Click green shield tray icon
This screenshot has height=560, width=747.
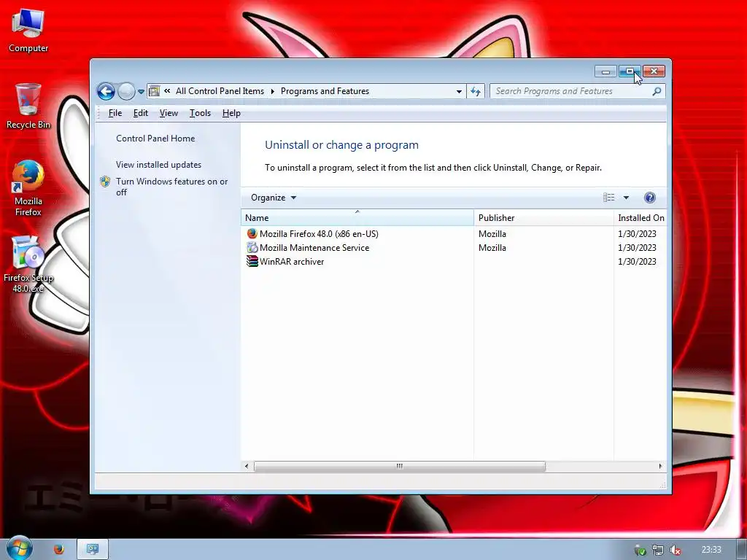point(640,550)
